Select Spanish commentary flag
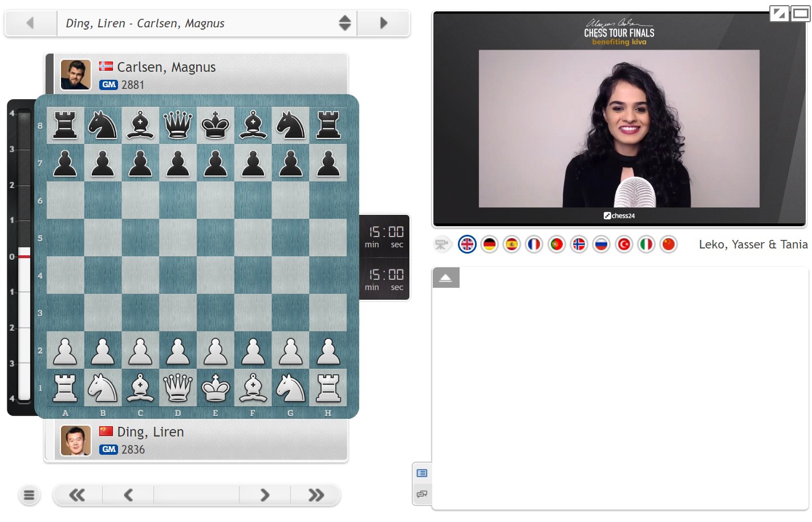 point(511,244)
